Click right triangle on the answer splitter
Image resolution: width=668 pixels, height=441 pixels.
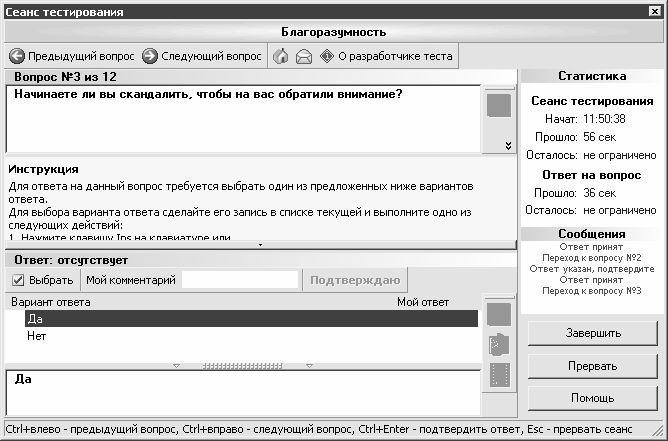point(310,366)
